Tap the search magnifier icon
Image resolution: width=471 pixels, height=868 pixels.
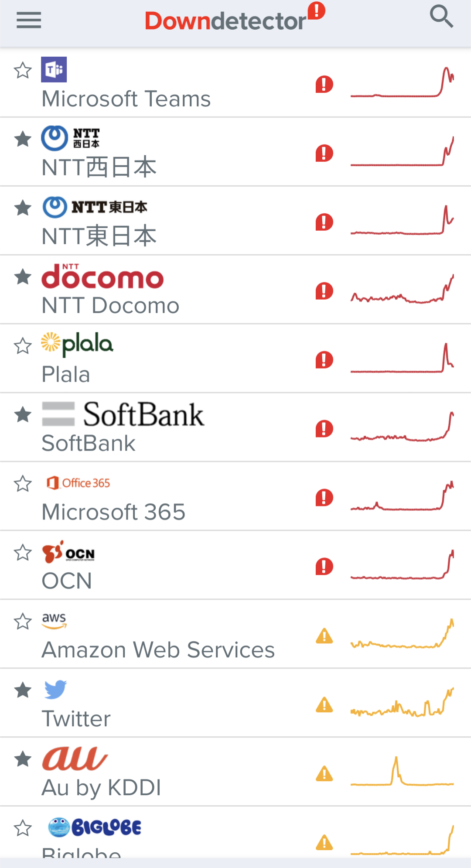coord(441,17)
